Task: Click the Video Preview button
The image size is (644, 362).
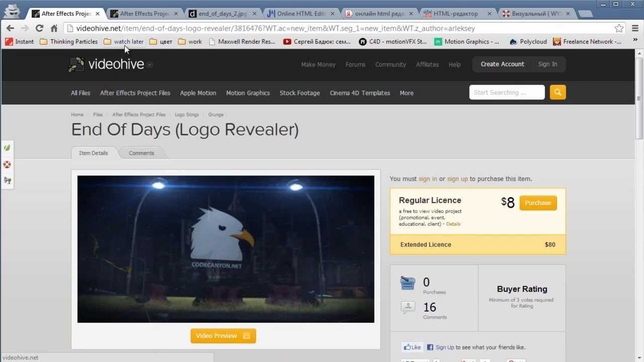Action: 223,336
